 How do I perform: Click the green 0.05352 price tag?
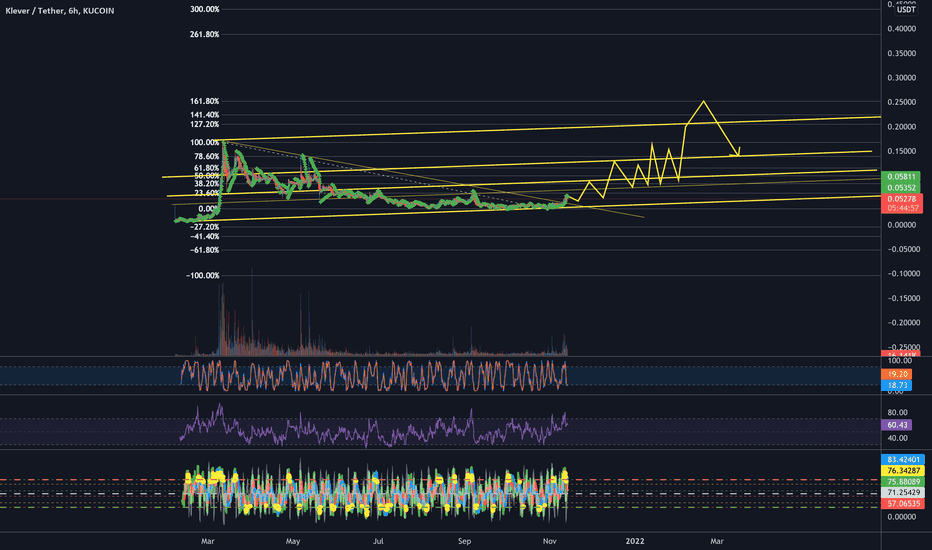coord(901,188)
